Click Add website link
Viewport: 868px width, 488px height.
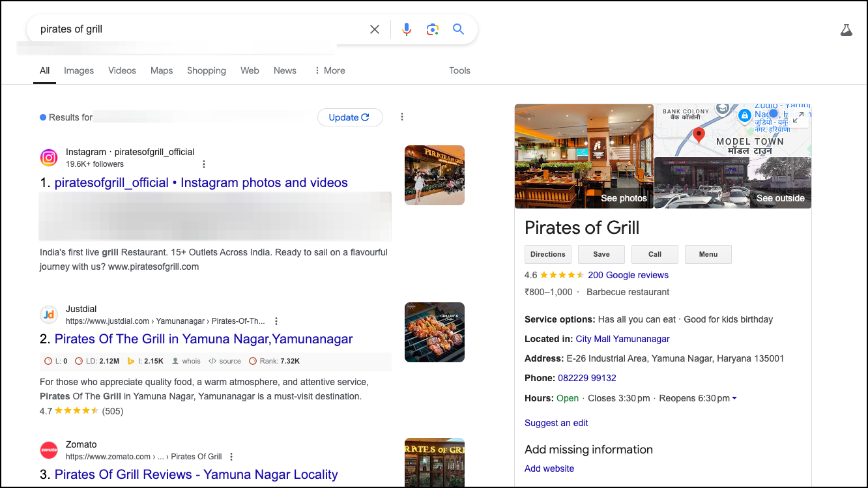549,468
